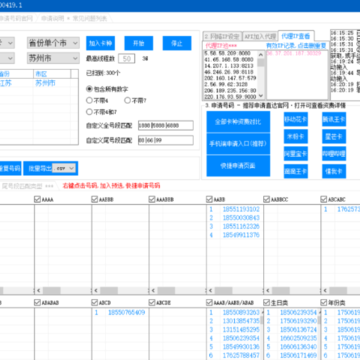Open the .csv export format dropdown
The image size is (360, 360).
coord(65,169)
